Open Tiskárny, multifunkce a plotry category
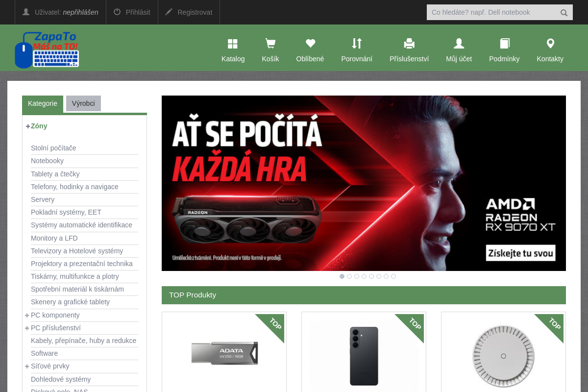The width and height of the screenshot is (588, 392). (75, 276)
